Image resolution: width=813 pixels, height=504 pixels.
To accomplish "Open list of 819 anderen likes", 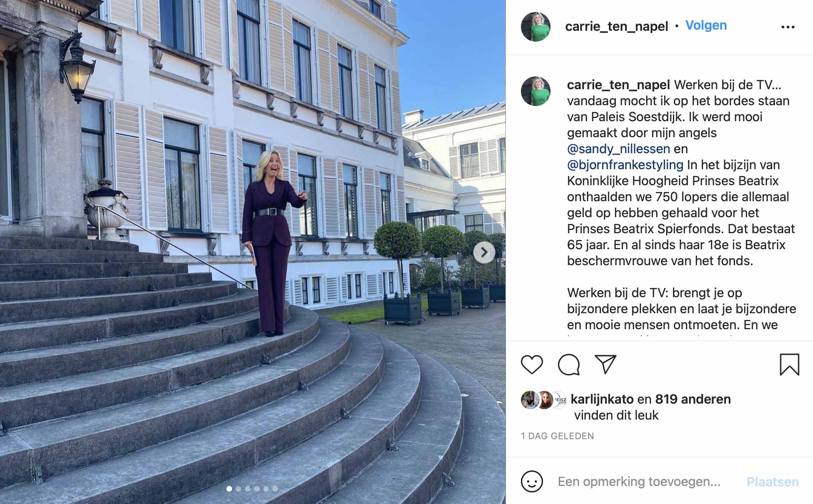I will 693,399.
